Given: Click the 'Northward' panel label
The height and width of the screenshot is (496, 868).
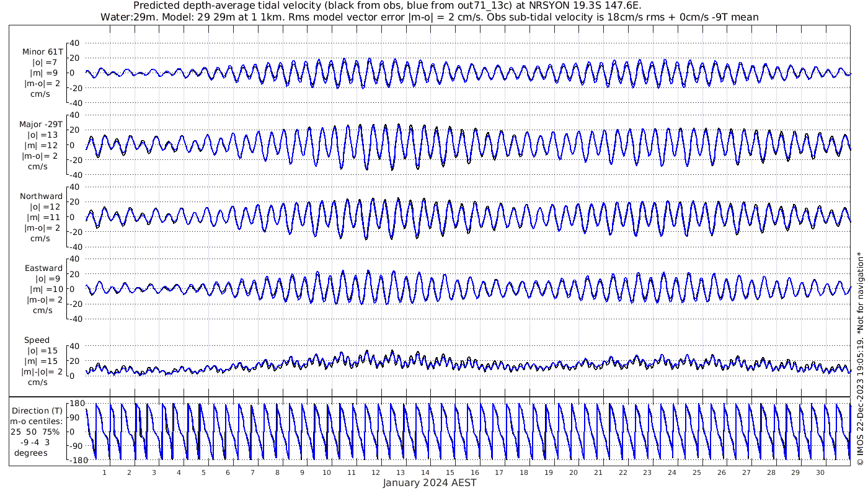Looking at the screenshot, I should [x=41, y=197].
